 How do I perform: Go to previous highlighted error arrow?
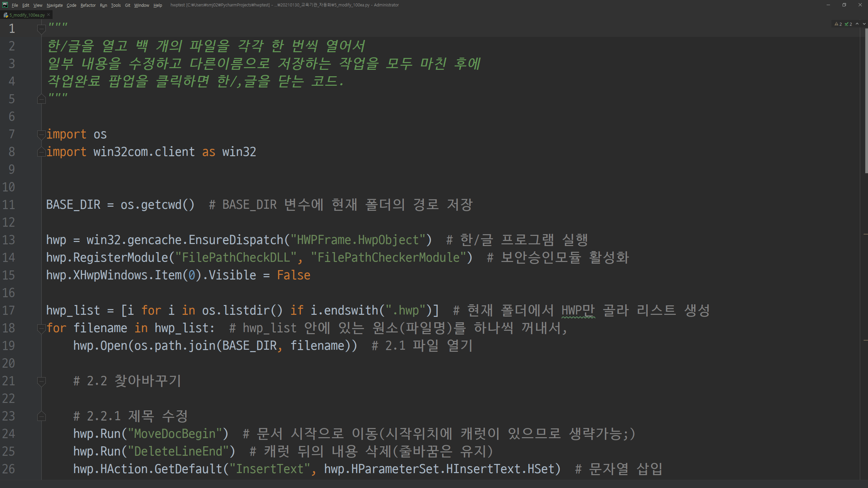point(857,24)
